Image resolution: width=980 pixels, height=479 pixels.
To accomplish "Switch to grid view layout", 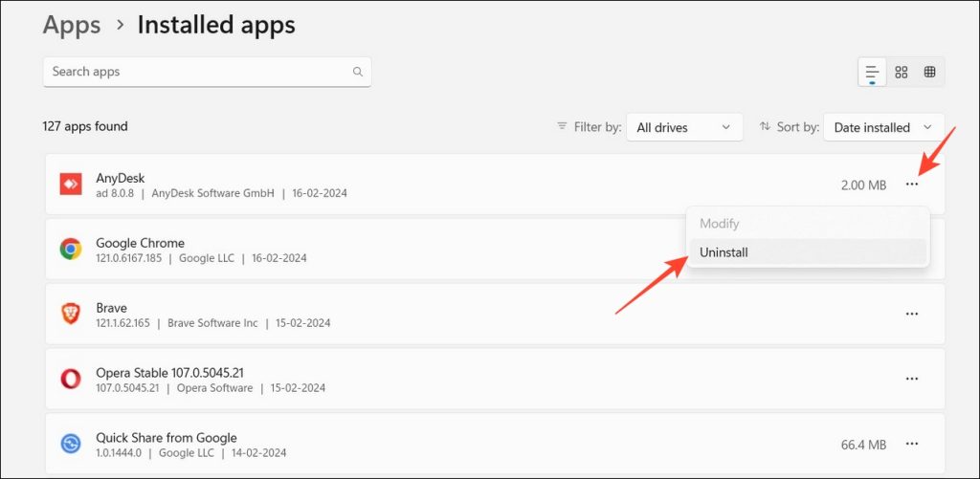I will point(902,73).
